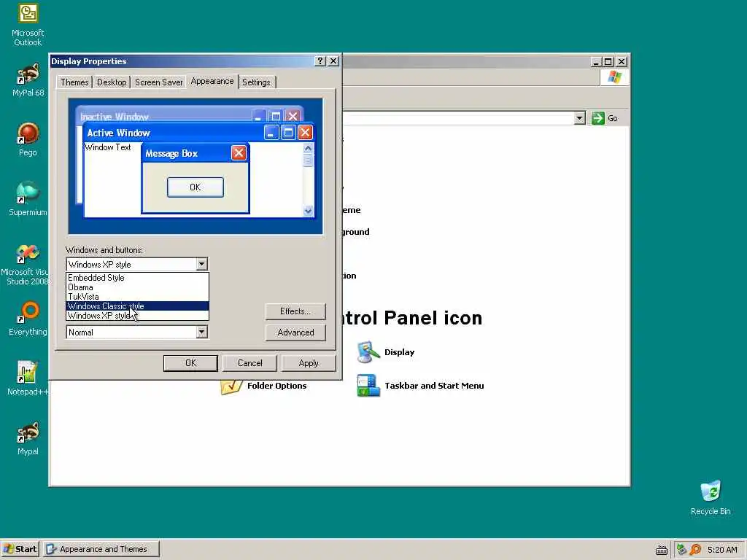747x560 pixels.
Task: Collapse the Windows and buttons combo box
Action: click(201, 264)
